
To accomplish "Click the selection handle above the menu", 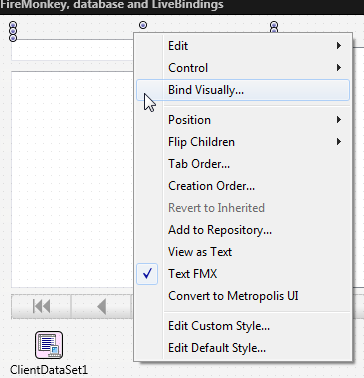I will (x=143, y=25).
